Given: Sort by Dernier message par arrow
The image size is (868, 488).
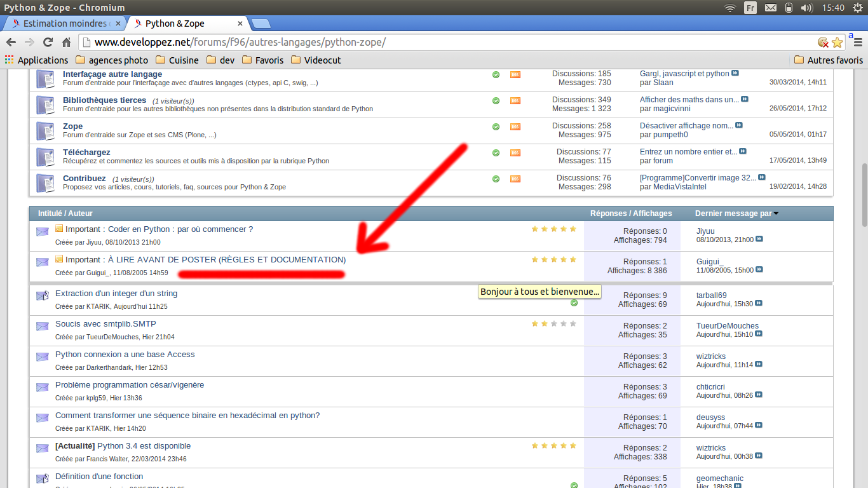Looking at the screenshot, I should [x=776, y=213].
